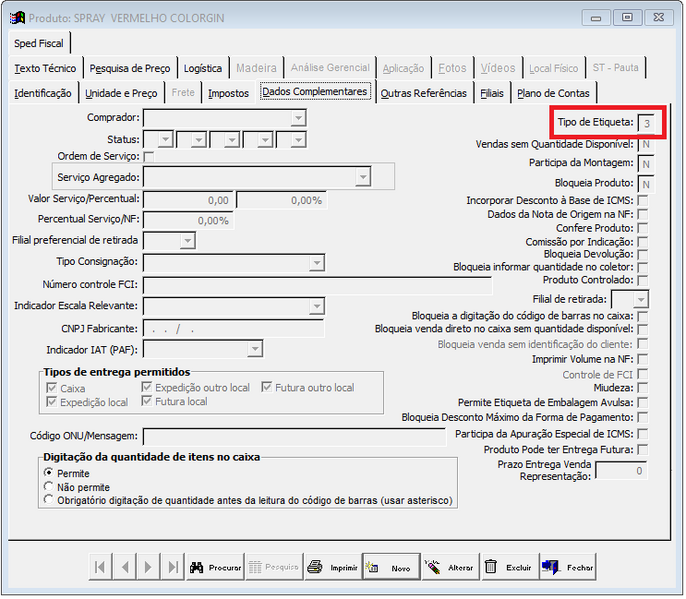Viewport: 686px width, 599px height.
Task: Click the Excluir trash button
Action: click(510, 568)
